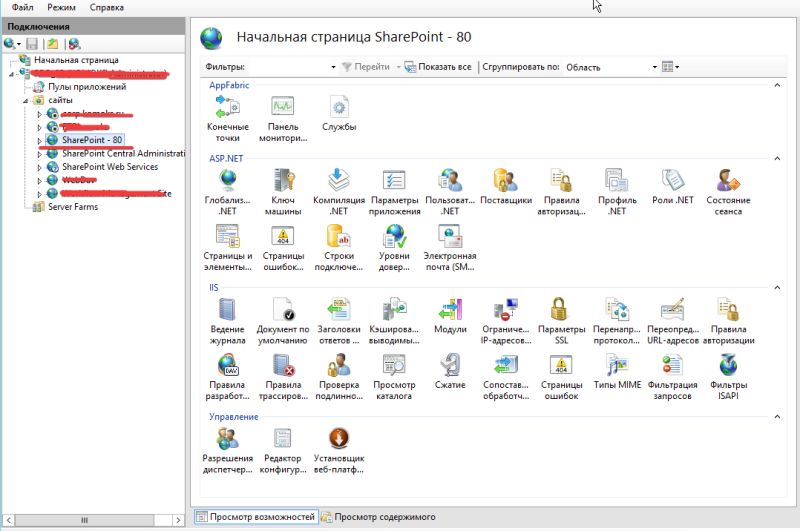This screenshot has height=531, width=800.
Task: Open the Службы AppFabric icon
Action: (x=339, y=113)
